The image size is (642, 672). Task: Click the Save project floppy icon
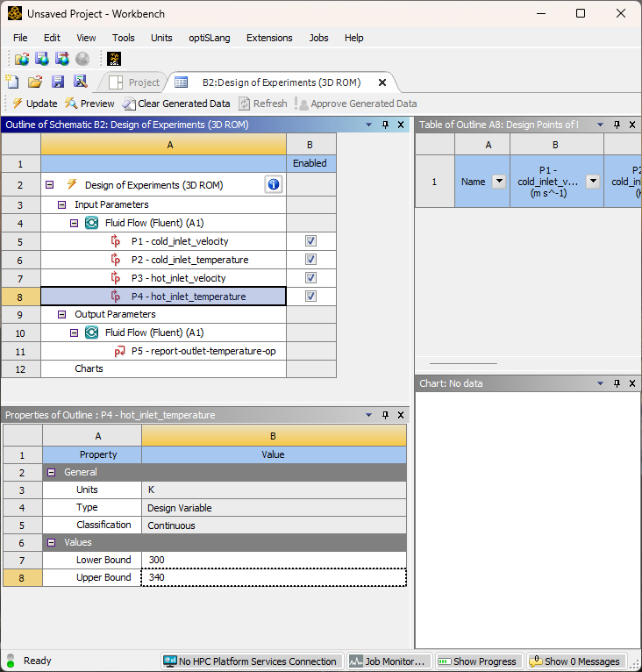coord(58,82)
